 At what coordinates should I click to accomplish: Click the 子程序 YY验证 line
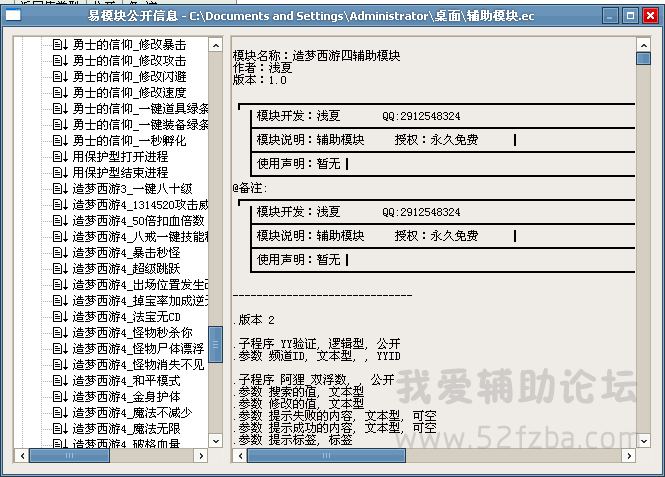coord(316,343)
